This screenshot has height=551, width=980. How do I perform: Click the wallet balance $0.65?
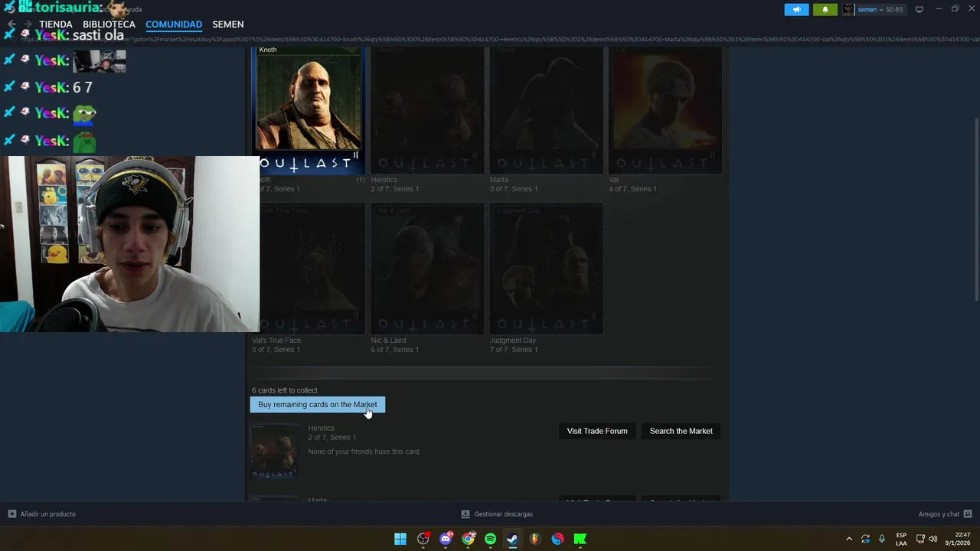point(894,9)
